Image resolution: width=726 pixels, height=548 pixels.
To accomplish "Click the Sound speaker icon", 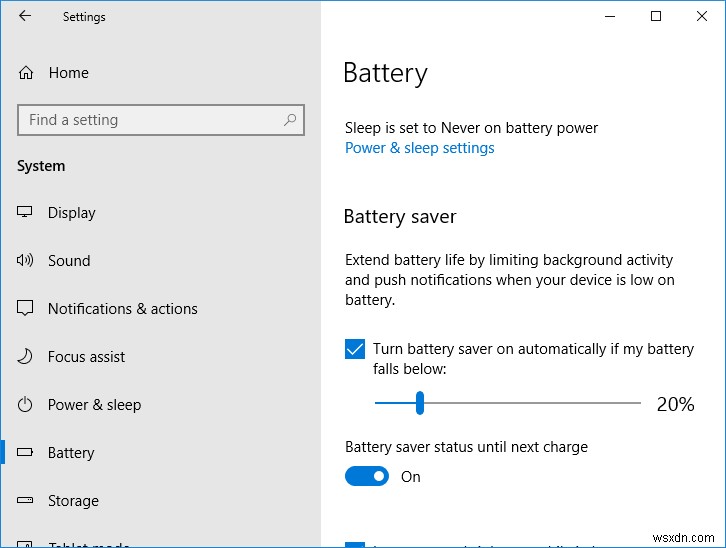I will (26, 261).
